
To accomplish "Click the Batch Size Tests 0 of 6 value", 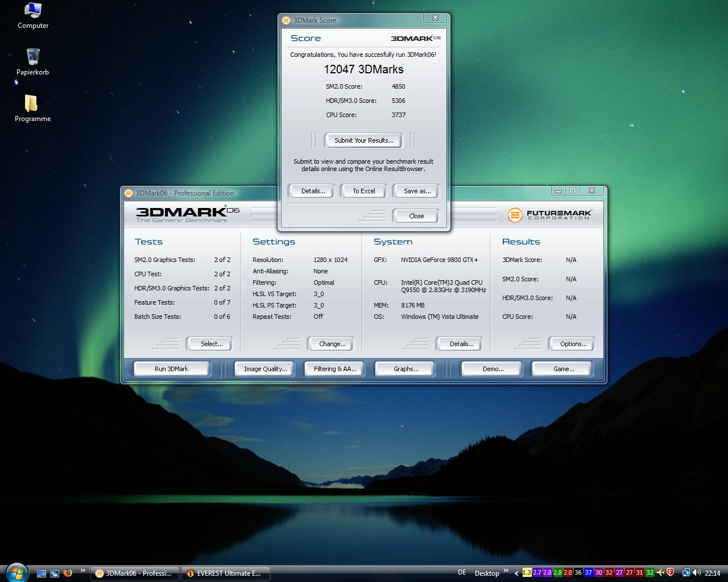I will pyautogui.click(x=222, y=317).
